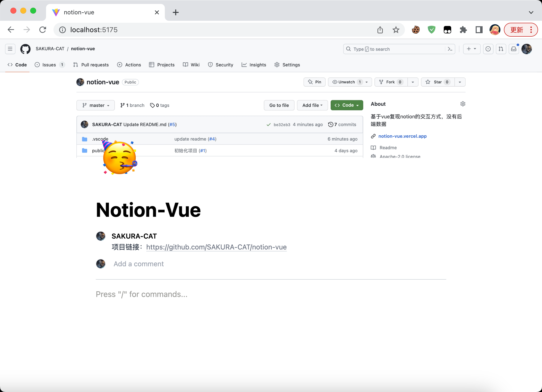Open pull requests from the top-right icon
Viewport: 542px width, 392px height.
pyautogui.click(x=501, y=49)
